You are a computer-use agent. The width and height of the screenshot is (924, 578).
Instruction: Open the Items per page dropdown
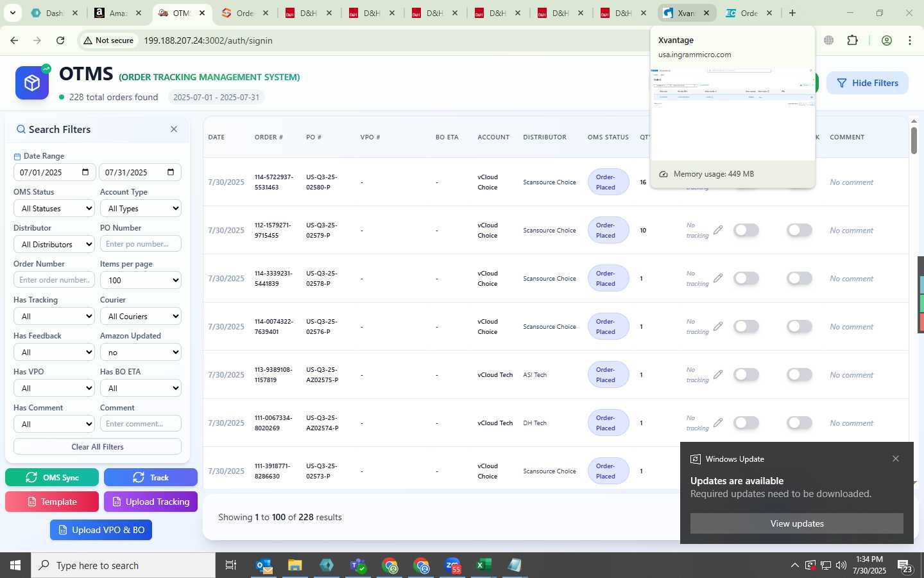point(141,280)
